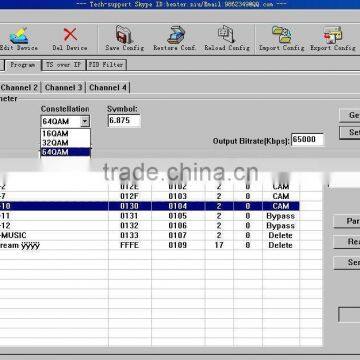Switch to the Program tab

[x=23, y=65]
